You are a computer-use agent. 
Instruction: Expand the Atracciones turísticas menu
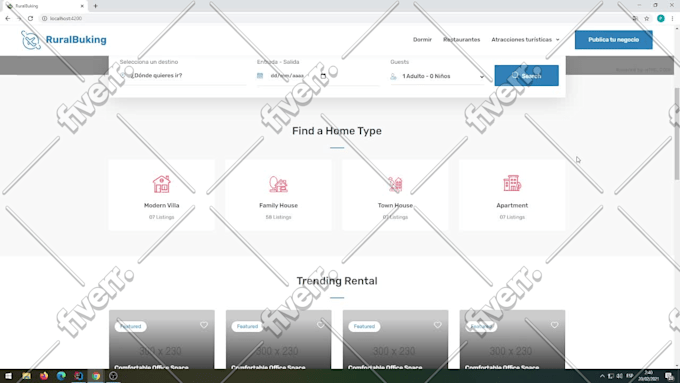coord(525,39)
